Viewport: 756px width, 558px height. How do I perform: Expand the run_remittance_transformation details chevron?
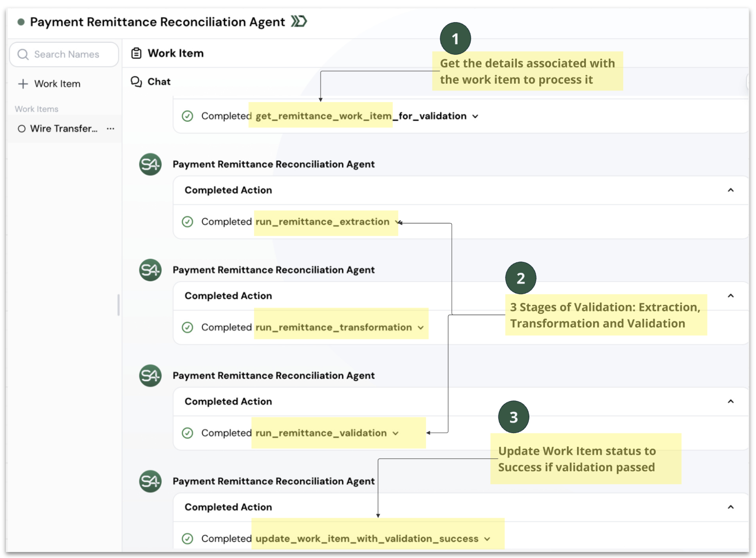(421, 328)
